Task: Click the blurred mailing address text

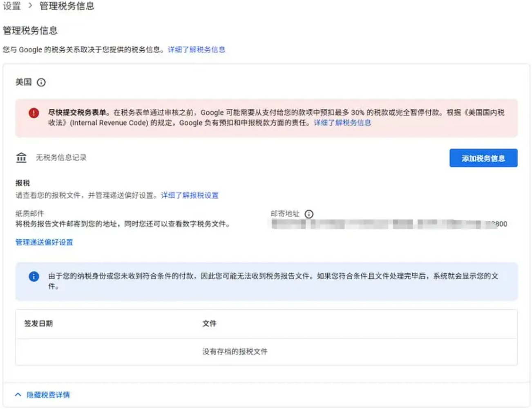Action: [388, 224]
